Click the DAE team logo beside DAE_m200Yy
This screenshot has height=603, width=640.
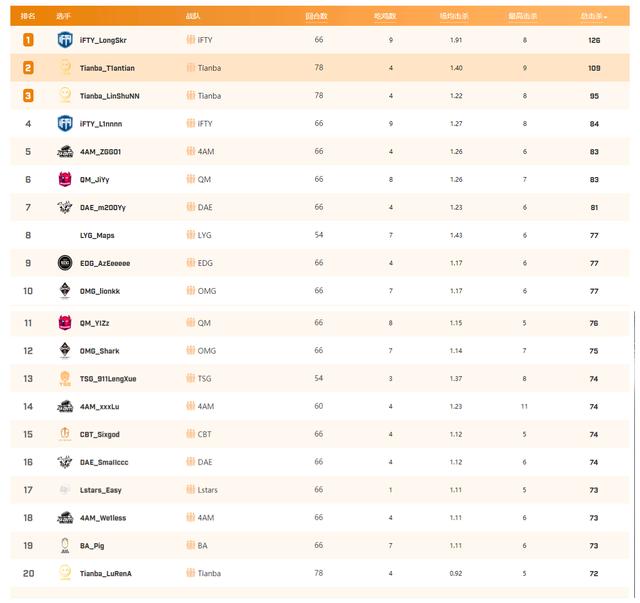tap(65, 207)
